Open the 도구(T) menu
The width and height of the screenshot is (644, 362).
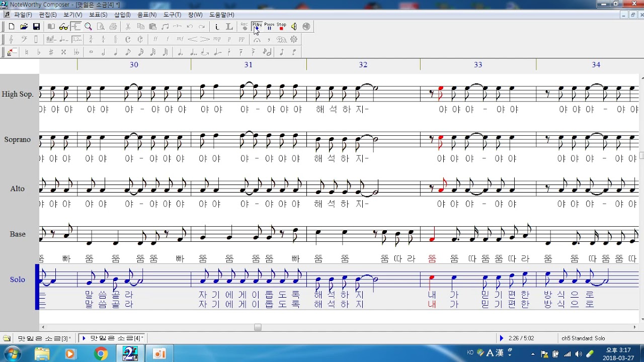[x=172, y=15]
